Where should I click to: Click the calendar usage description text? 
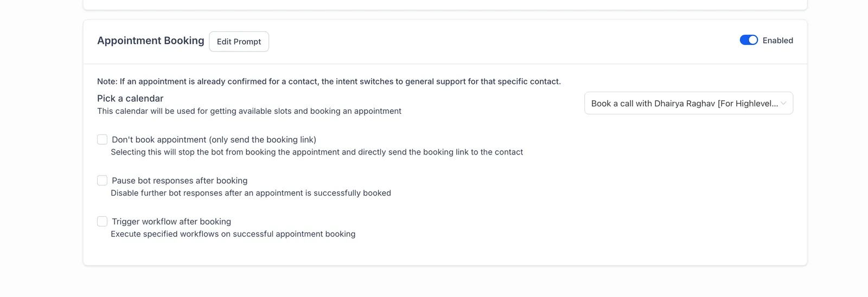249,111
